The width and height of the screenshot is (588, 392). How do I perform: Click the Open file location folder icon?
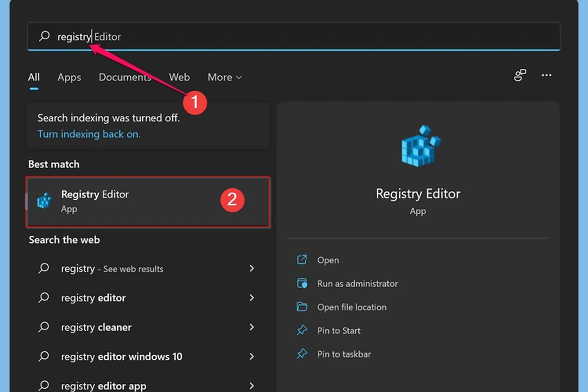[302, 307]
